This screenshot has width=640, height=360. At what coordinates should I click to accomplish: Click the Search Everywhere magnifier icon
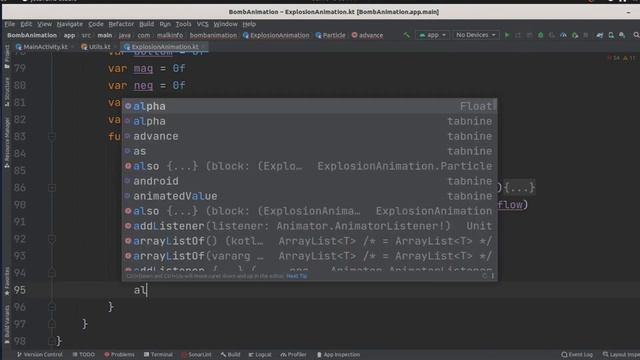coord(636,36)
